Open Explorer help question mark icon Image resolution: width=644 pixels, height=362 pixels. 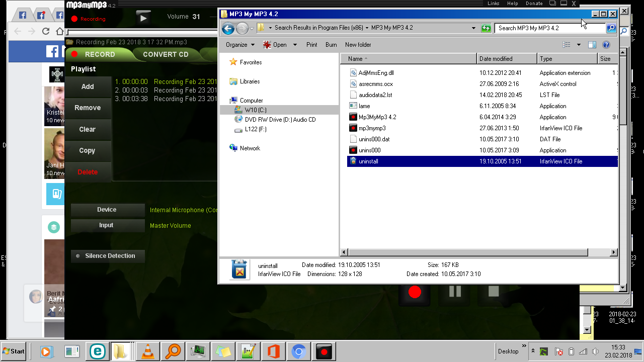[x=606, y=45]
